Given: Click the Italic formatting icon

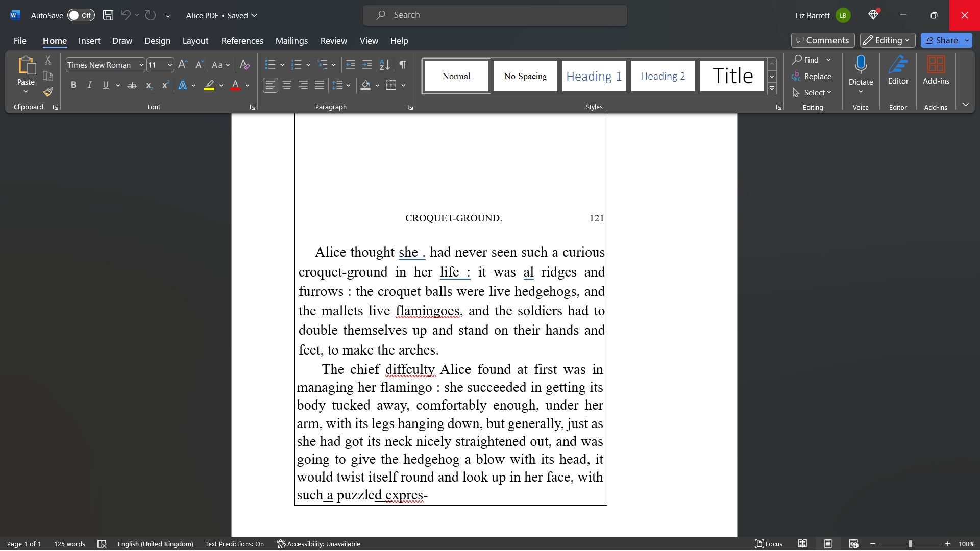Looking at the screenshot, I should 89,85.
